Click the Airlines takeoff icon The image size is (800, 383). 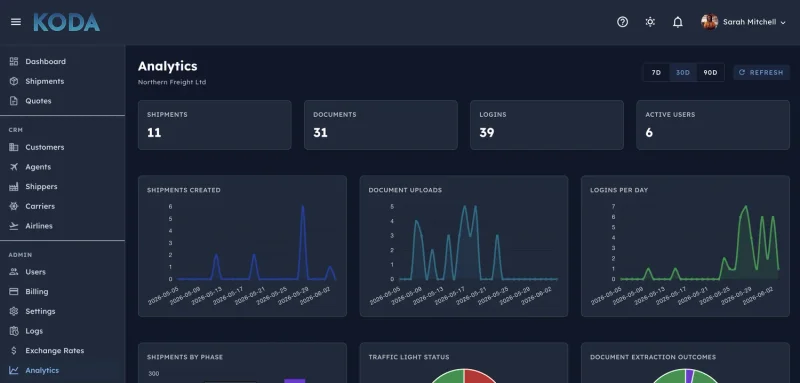(x=14, y=226)
